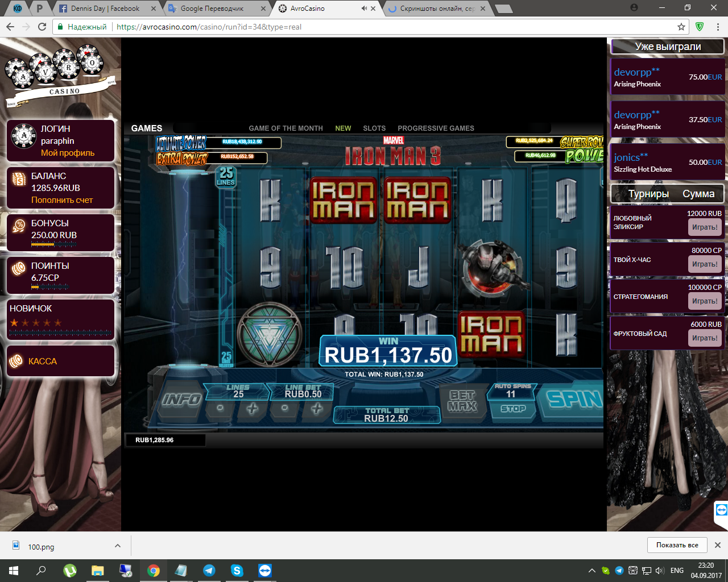The height and width of the screenshot is (582, 728).
Task: Play the ТВОЙ Х-ЧАС tournament
Action: click(705, 264)
